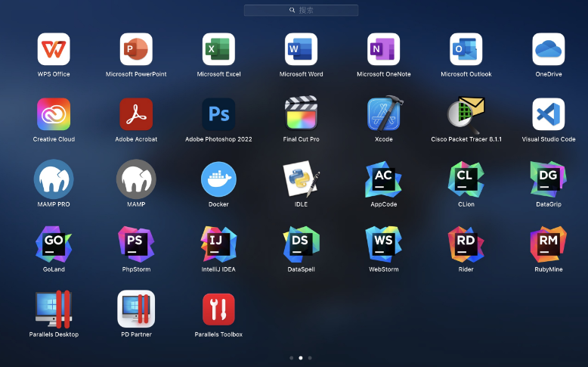This screenshot has height=367, width=588.
Task: Select the current middle page dot
Action: tap(301, 358)
